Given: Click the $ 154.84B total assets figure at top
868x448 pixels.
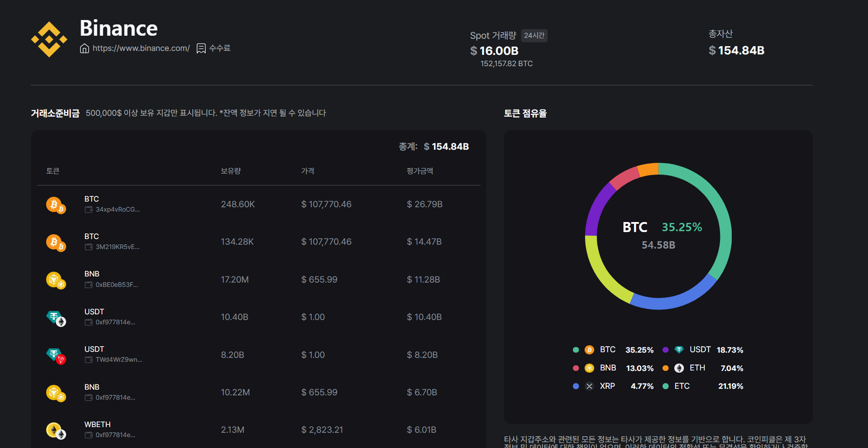Looking at the screenshot, I should pyautogui.click(x=736, y=51).
